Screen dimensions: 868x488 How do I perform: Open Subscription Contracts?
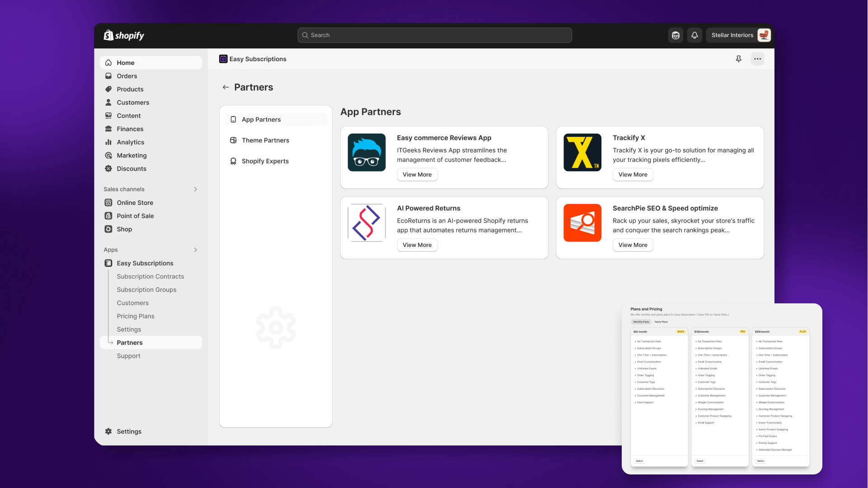pyautogui.click(x=150, y=276)
